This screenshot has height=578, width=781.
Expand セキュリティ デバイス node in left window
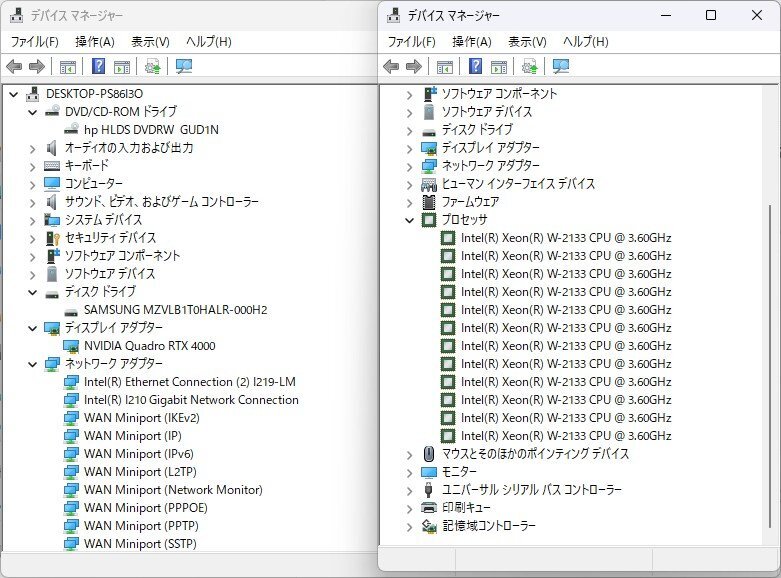click(32, 238)
